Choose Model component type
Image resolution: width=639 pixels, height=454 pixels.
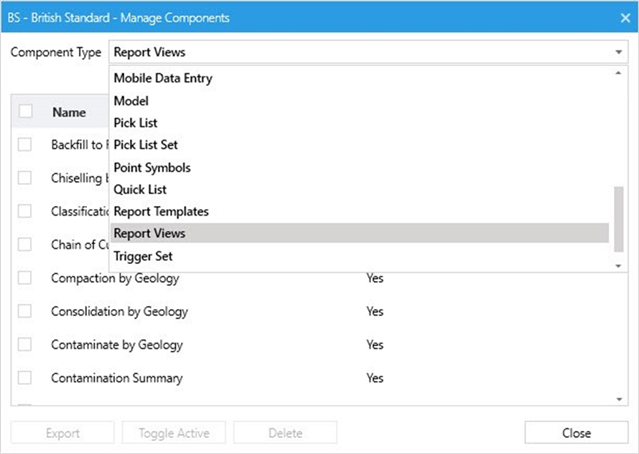click(x=131, y=101)
